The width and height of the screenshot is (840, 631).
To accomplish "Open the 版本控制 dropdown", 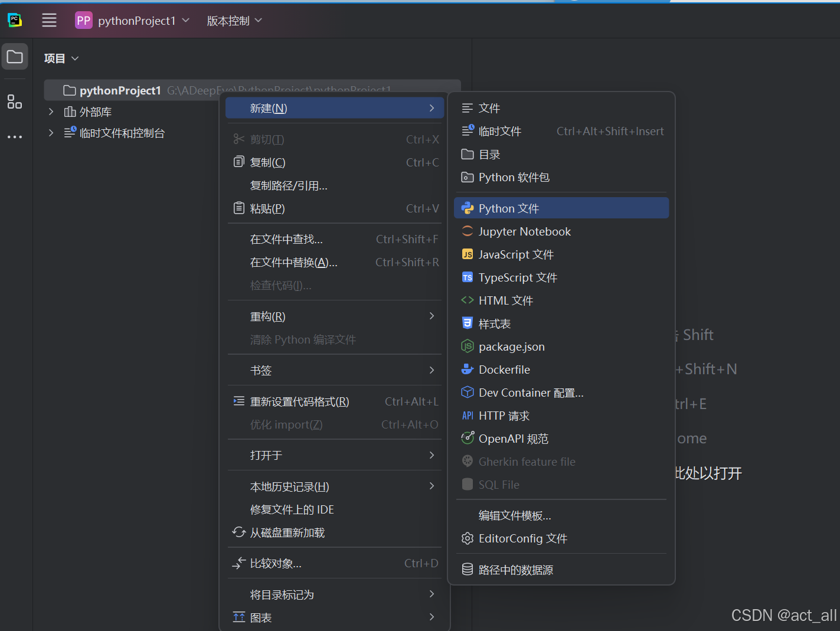I will pyautogui.click(x=234, y=20).
